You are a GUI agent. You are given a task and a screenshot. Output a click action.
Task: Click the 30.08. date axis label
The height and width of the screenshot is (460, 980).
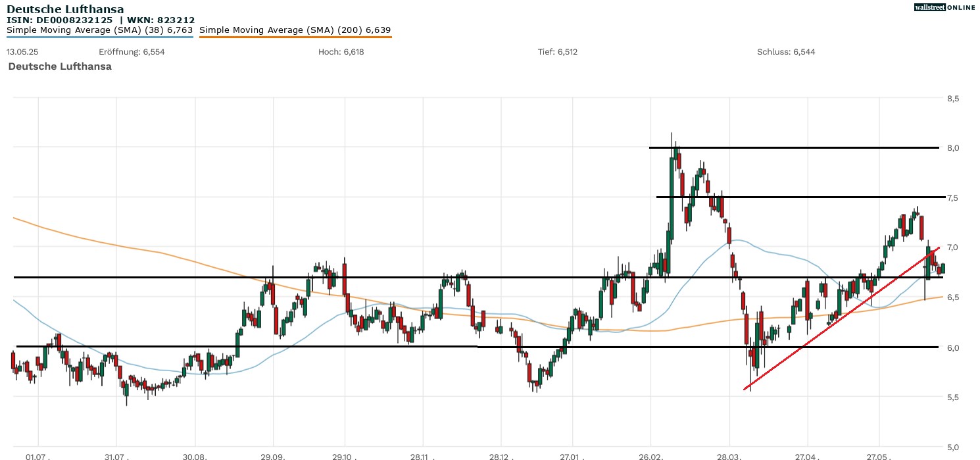click(x=195, y=455)
